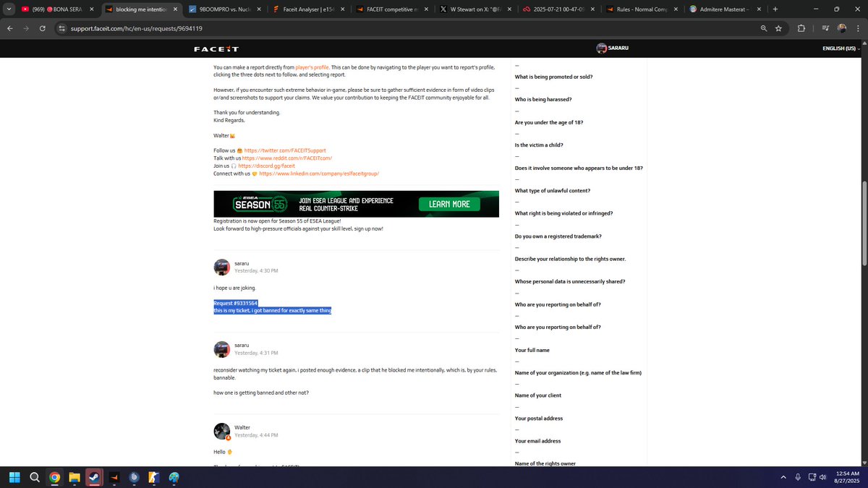Click 'i hope u are joking.' text
The height and width of the screenshot is (488, 868).
[234, 288]
